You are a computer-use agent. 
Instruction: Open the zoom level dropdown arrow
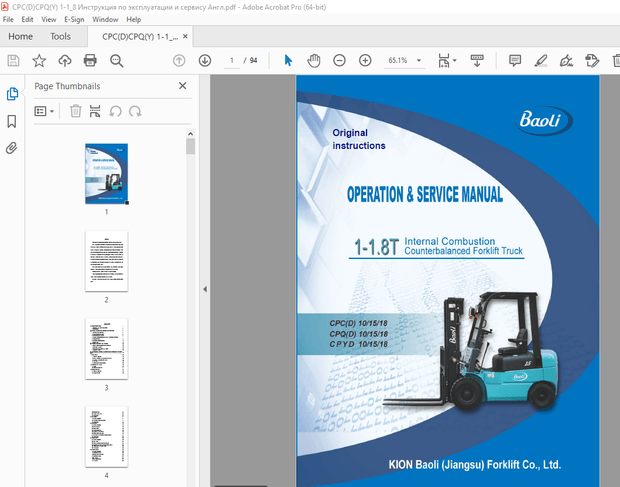[419, 60]
